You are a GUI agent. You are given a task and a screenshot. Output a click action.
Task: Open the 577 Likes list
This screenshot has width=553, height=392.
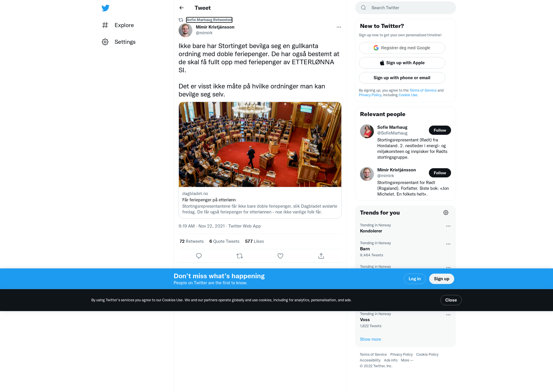tap(254, 241)
